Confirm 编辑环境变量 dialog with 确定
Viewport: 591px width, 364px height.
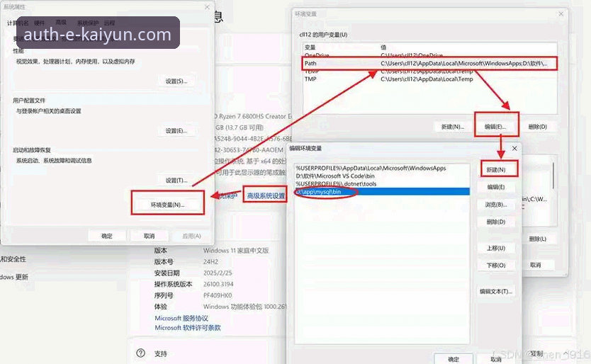[454, 359]
